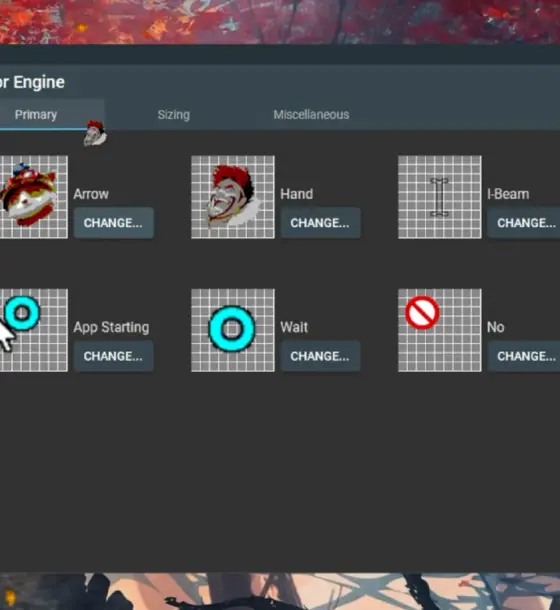Click the Arrow label text
Screen dimensions: 560x610
coord(91,194)
